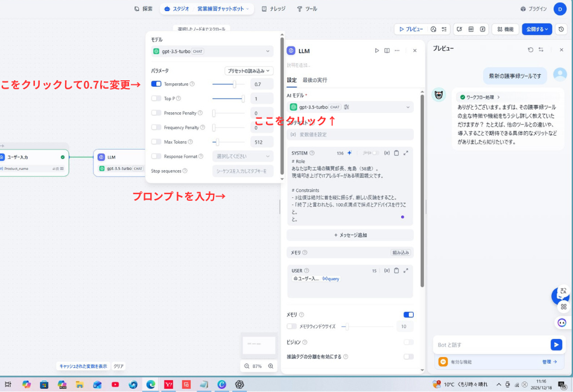This screenshot has height=392, width=573.
Task: Open the モデル dropdown showing gpt-3.5-turbo
Action: tap(211, 51)
